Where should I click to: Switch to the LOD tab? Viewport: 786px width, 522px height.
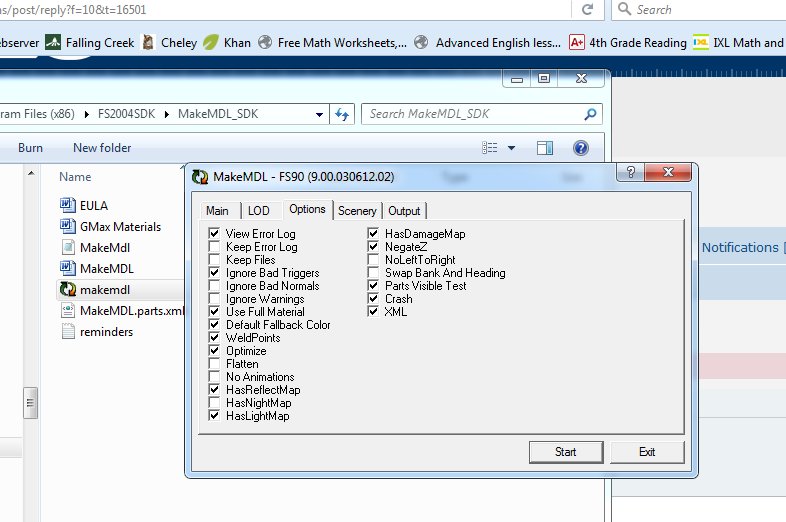coord(259,211)
